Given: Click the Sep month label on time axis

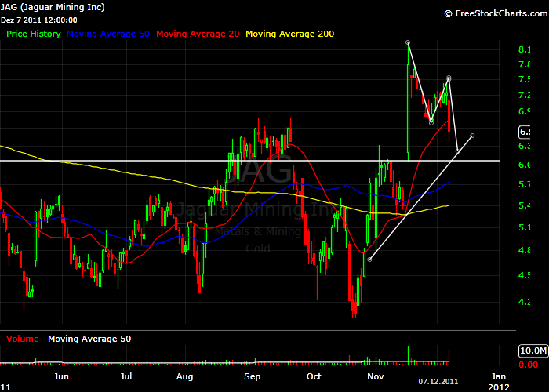Looking at the screenshot, I should [252, 377].
